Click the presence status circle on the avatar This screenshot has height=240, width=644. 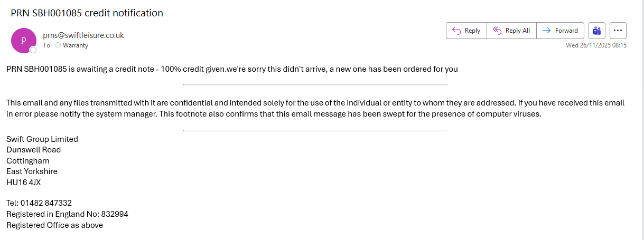(33, 50)
